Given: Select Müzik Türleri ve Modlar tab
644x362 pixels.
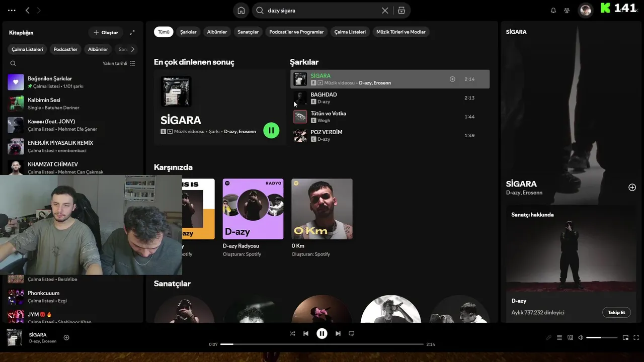Looking at the screenshot, I should pos(401,32).
